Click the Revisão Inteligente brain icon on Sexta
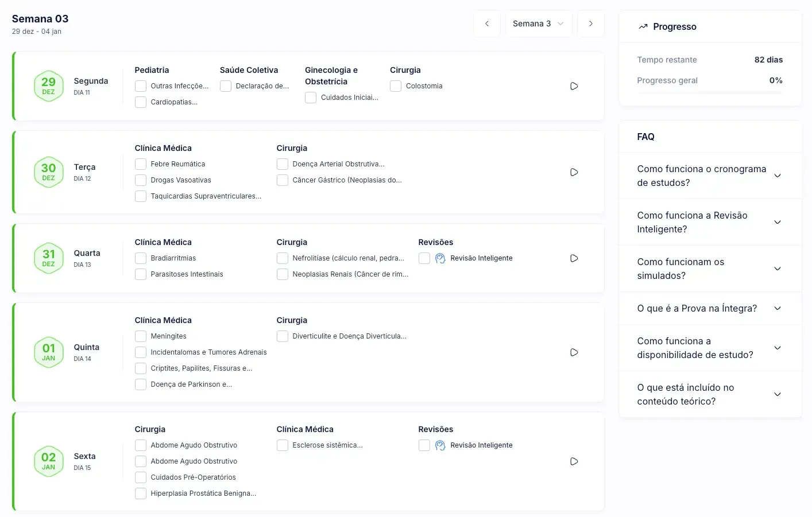The image size is (812, 517). (440, 445)
